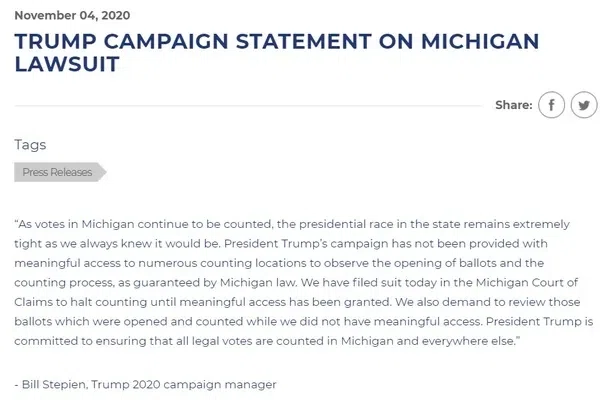This screenshot has width=600, height=400.
Task: Click the Tags heading
Action: [30, 145]
